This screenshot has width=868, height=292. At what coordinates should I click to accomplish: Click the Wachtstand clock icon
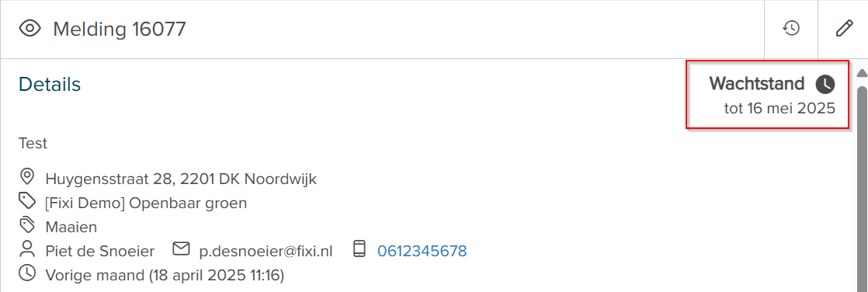(x=825, y=84)
